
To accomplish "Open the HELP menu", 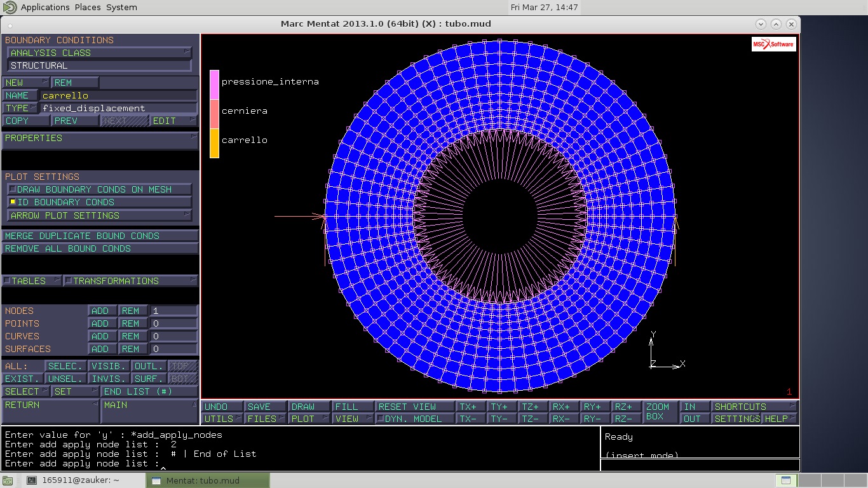I will [x=780, y=419].
